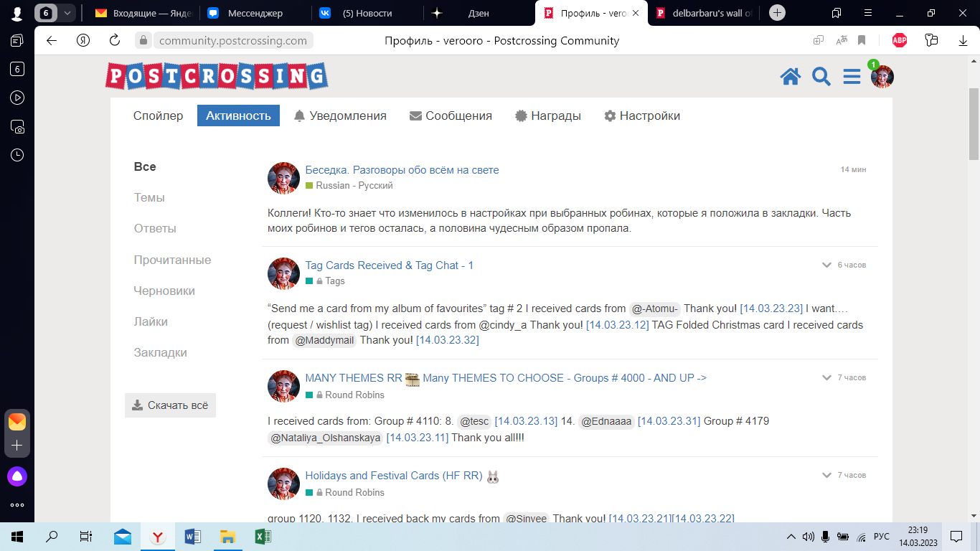Image resolution: width=980 pixels, height=551 pixels.
Task: Open the history clock in sidebar
Action: click(x=17, y=155)
